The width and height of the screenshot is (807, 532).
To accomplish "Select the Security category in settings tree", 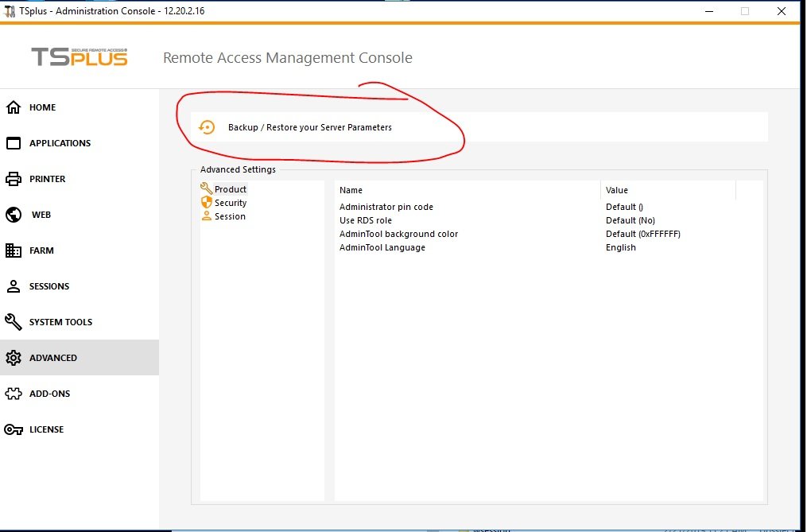I will (x=231, y=203).
